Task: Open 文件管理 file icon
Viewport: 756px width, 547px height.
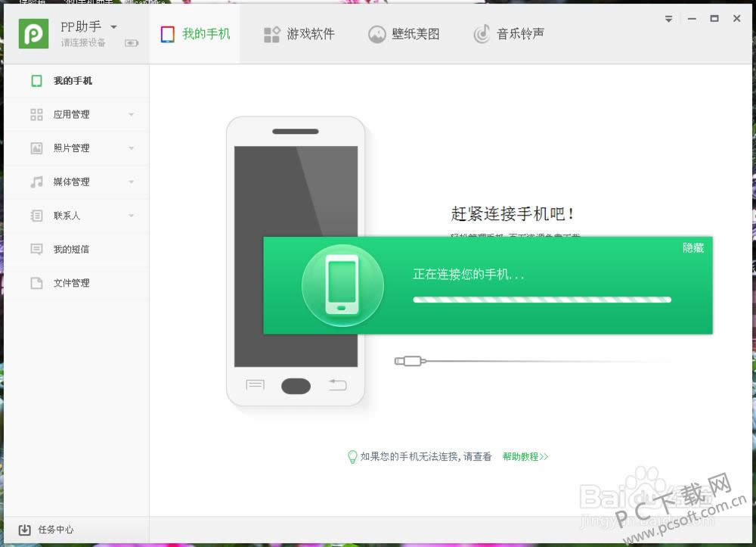Action: (x=36, y=282)
